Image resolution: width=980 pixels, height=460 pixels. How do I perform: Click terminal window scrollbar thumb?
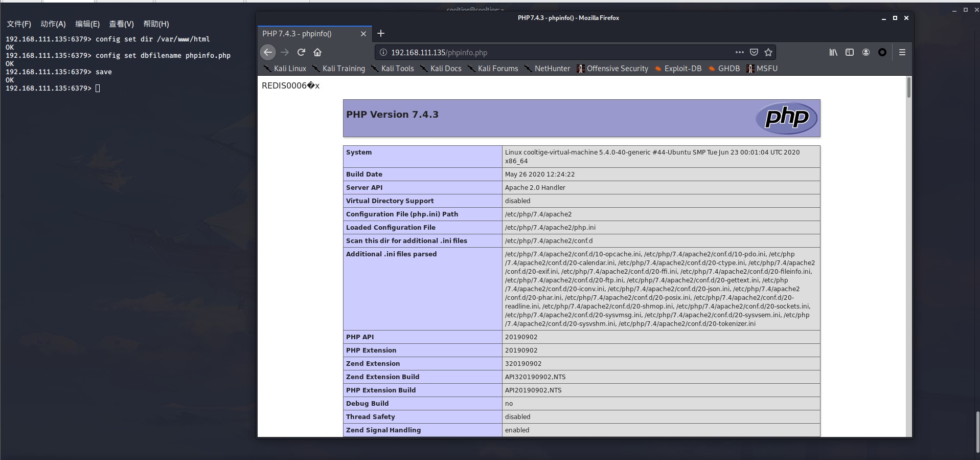[x=977, y=432]
